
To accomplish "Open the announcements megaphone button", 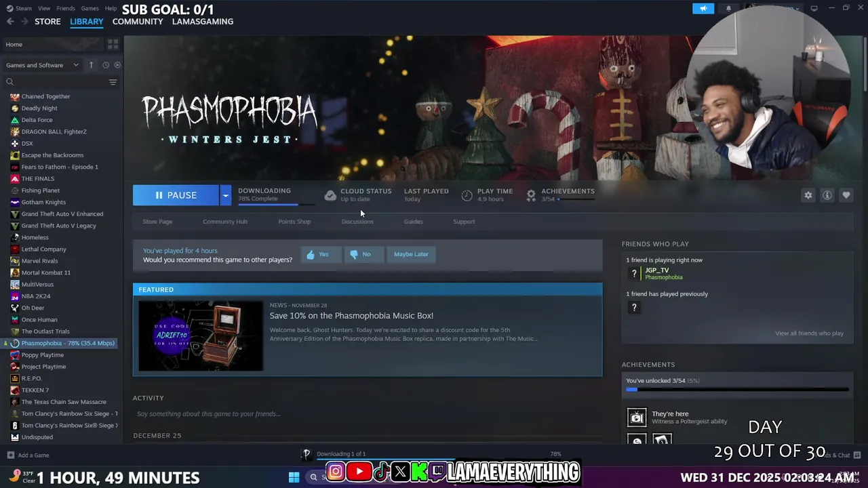I will 703,8.
